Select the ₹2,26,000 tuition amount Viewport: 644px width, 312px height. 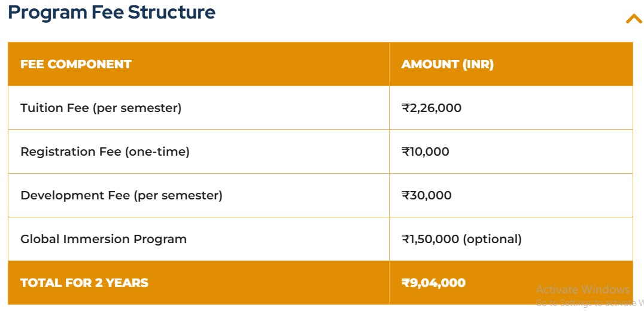(432, 108)
